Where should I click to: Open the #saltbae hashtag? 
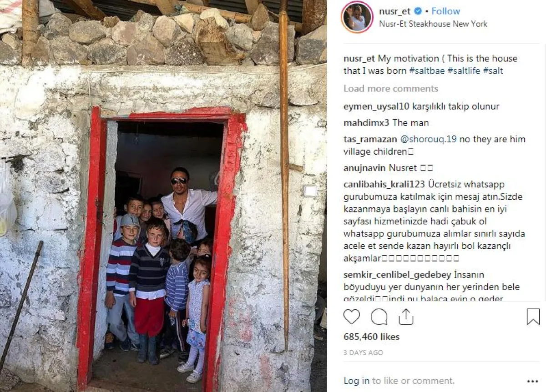(427, 71)
